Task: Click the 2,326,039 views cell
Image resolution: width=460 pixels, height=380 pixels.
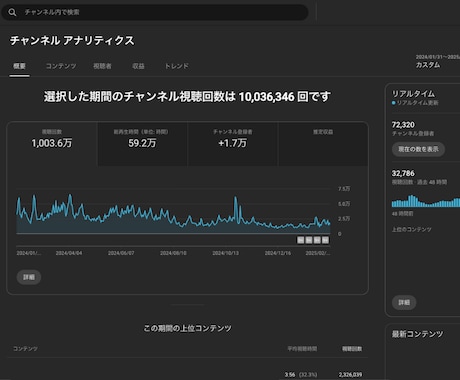Action: 350,375
